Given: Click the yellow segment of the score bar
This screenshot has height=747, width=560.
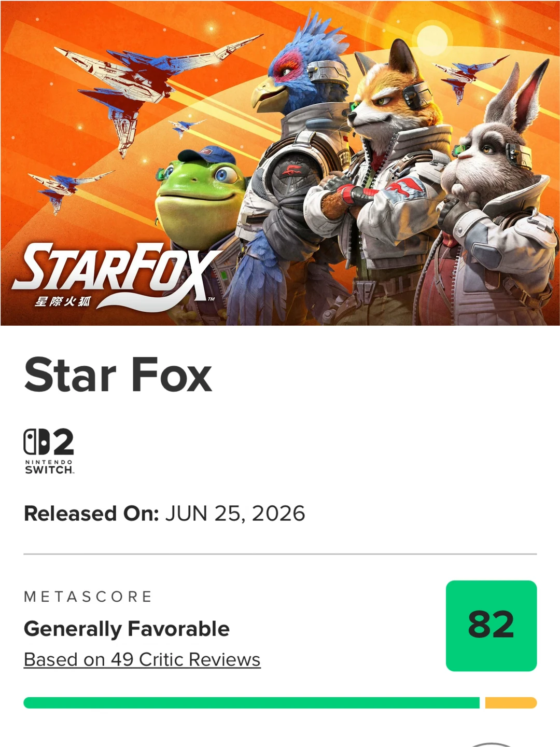Looking at the screenshot, I should tap(511, 703).
